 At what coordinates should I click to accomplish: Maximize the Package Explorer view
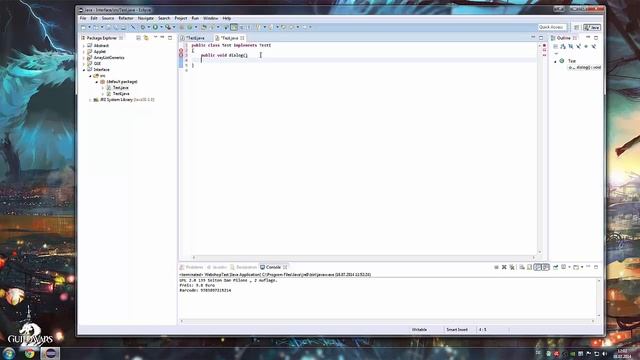tap(170, 38)
